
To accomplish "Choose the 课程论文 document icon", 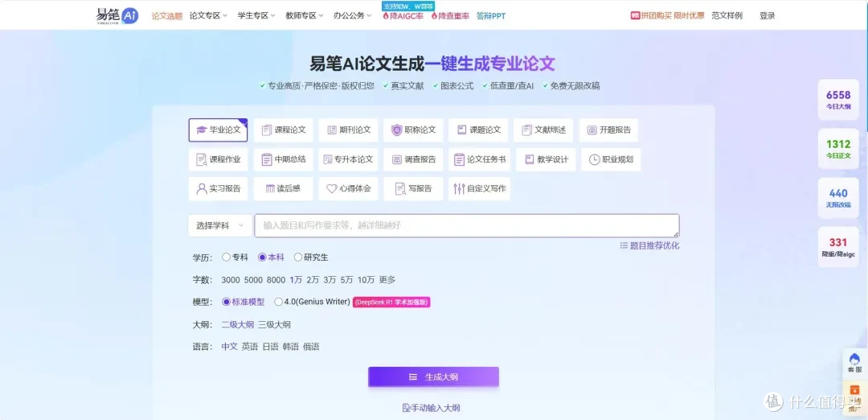I will pyautogui.click(x=267, y=130).
